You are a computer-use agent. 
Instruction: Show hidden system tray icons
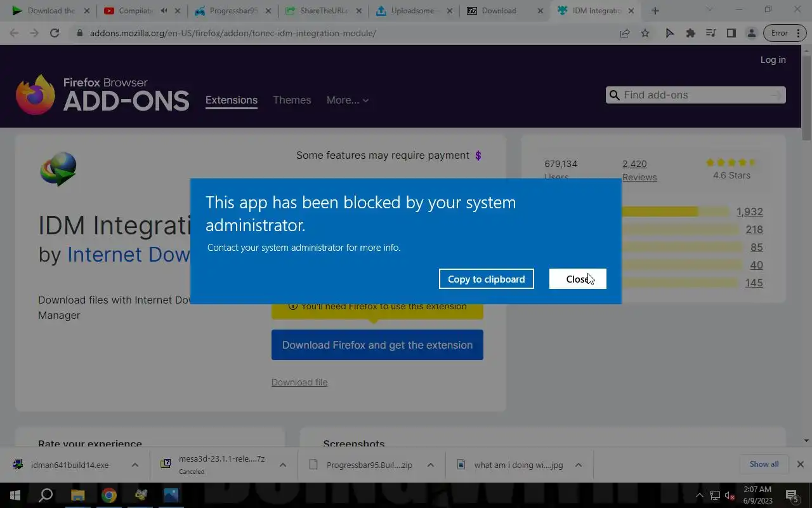(699, 495)
